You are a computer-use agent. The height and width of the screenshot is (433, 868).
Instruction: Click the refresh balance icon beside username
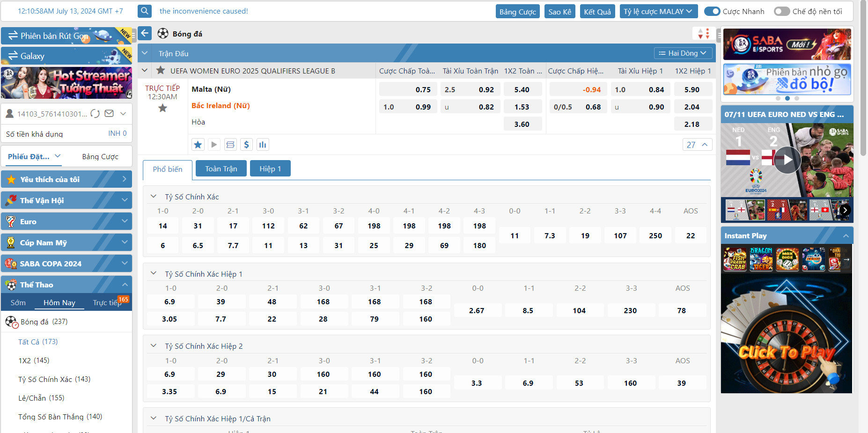(x=95, y=114)
